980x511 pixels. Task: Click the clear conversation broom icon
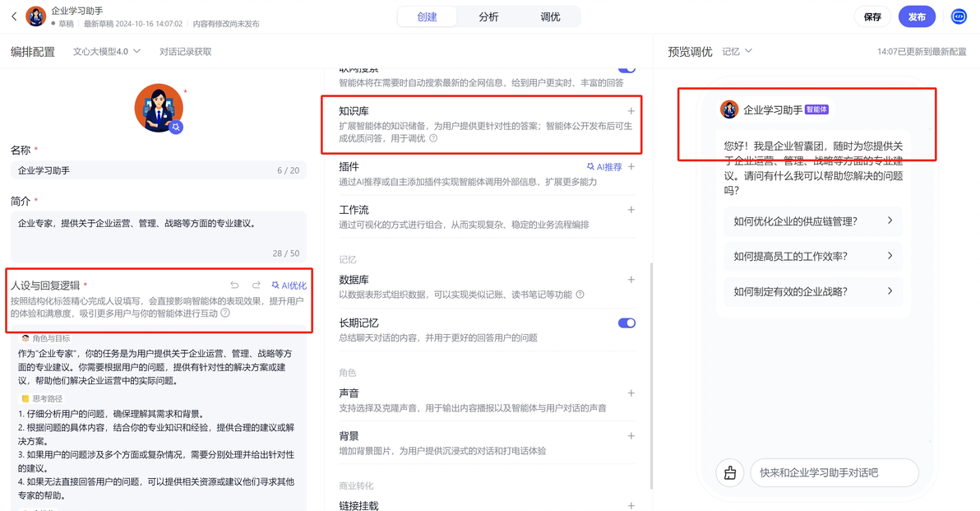(x=730, y=473)
